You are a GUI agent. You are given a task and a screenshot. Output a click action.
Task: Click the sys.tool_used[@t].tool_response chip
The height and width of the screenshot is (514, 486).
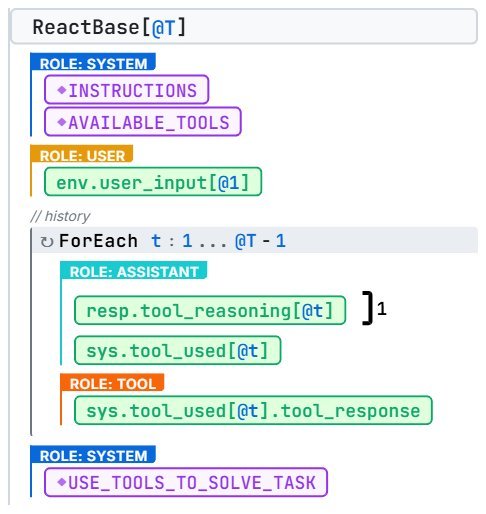click(253, 410)
